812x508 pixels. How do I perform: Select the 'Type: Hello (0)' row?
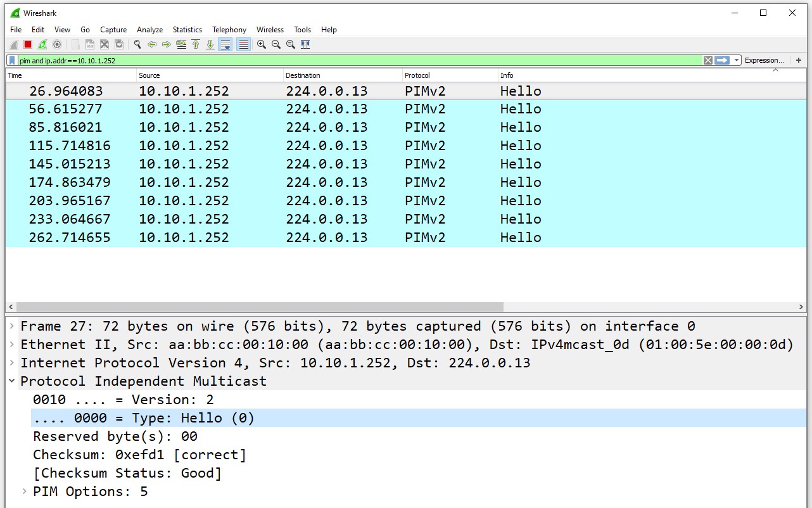(x=419, y=418)
